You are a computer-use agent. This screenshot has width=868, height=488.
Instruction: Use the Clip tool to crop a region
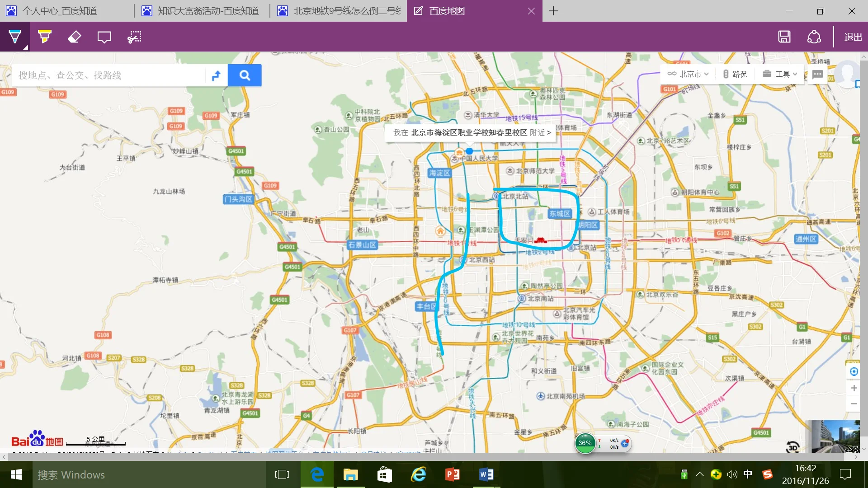(x=134, y=37)
